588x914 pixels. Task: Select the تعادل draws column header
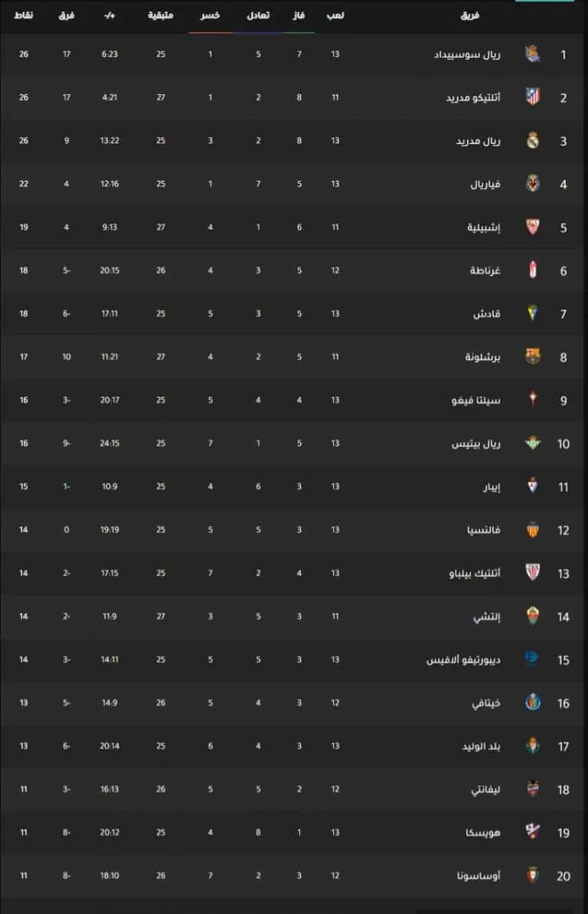point(258,16)
